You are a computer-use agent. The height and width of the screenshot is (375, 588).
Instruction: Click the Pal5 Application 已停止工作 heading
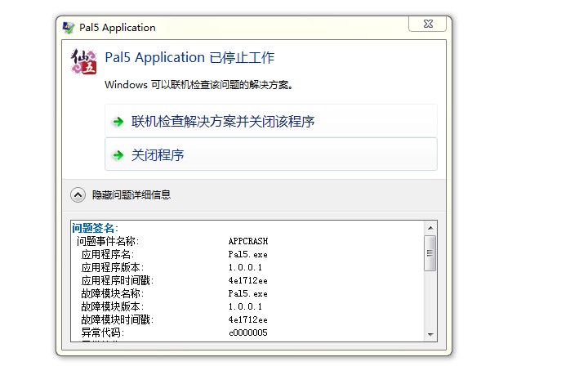189,57
